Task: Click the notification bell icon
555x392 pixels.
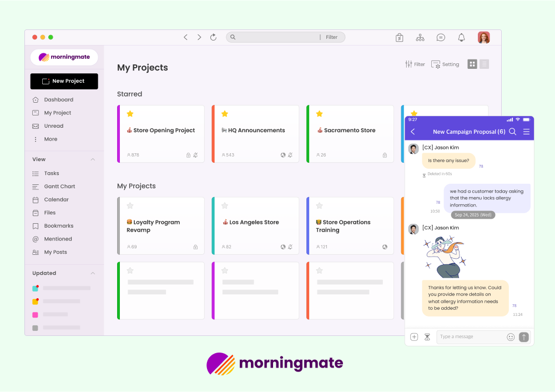Action: [461, 37]
